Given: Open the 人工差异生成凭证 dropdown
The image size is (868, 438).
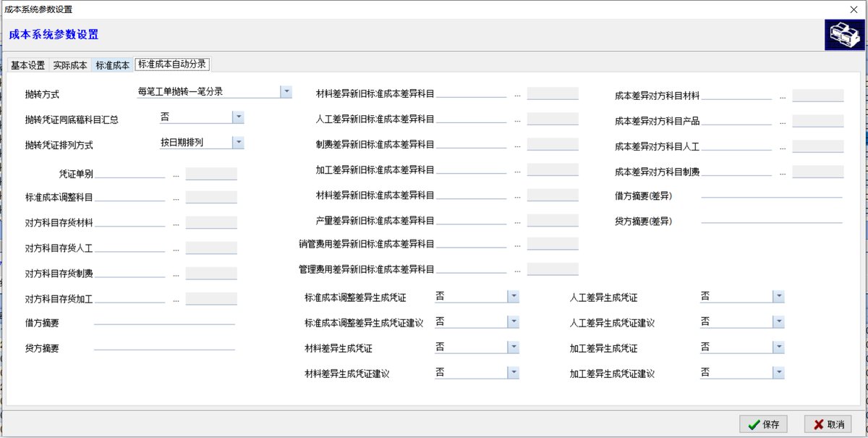Looking at the screenshot, I should pos(778,296).
